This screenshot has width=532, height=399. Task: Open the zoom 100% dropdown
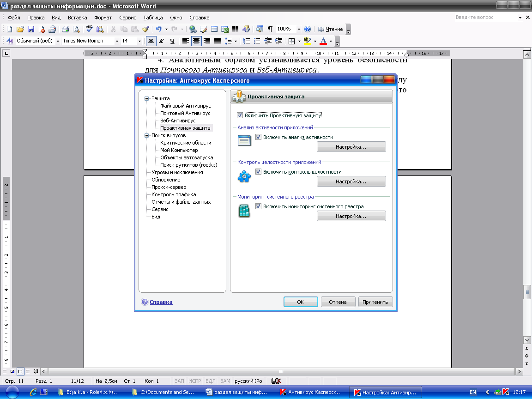coord(299,29)
